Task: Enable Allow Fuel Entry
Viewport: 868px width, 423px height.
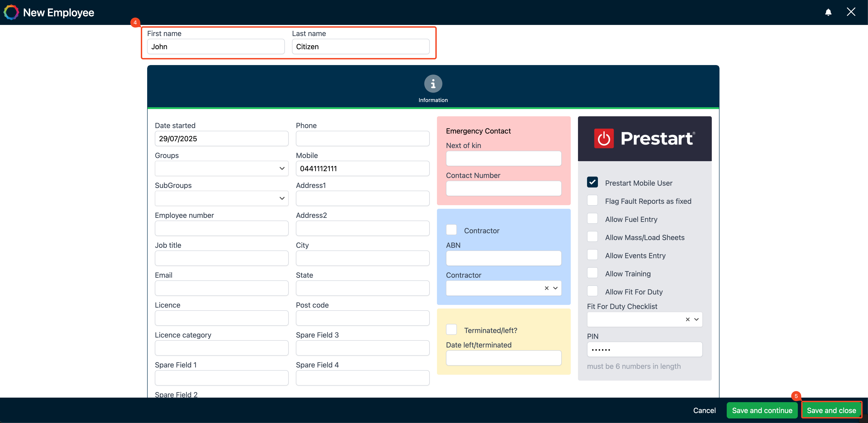Action: click(x=593, y=218)
